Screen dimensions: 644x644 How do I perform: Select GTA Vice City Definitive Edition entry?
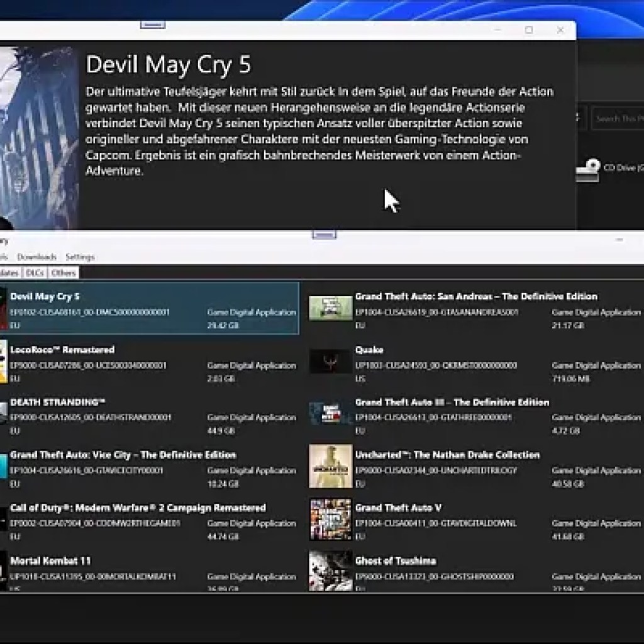[x=150, y=467]
